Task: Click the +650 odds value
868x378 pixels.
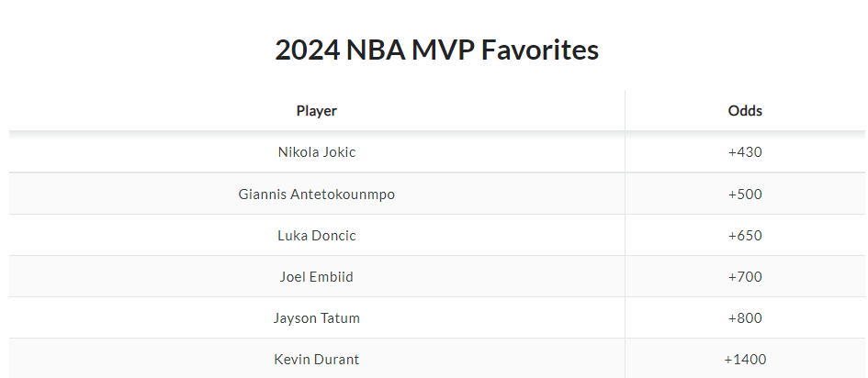Action: [745, 236]
